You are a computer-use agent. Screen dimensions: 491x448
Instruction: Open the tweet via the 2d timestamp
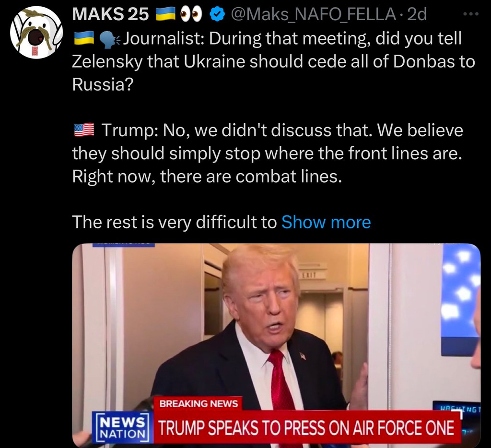[x=417, y=14]
